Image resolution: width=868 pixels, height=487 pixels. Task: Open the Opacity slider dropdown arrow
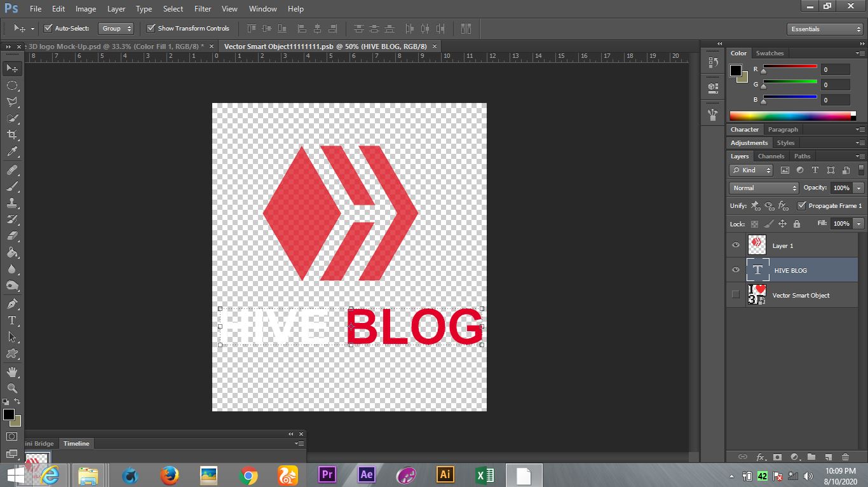[859, 188]
